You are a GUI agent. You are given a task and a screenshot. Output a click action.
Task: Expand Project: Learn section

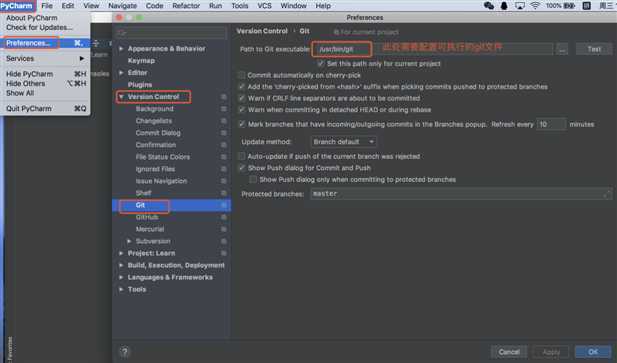[x=121, y=253]
